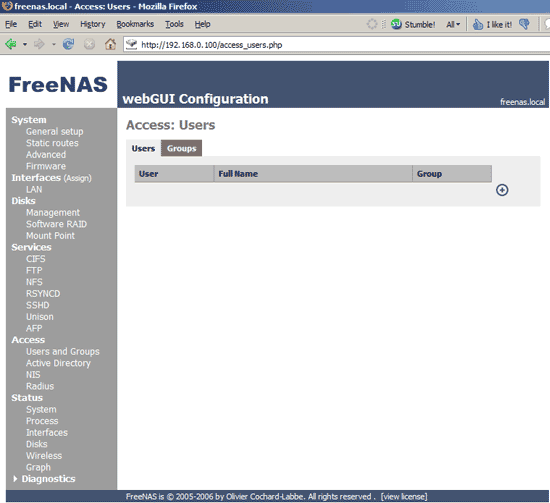
Task: Open the view license link
Action: (404, 497)
